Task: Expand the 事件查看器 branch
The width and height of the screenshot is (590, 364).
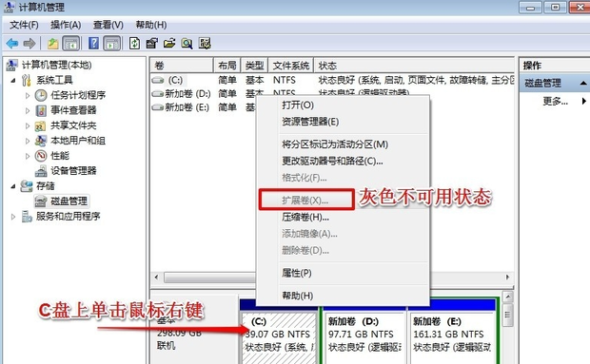Action: pyautogui.click(x=27, y=110)
